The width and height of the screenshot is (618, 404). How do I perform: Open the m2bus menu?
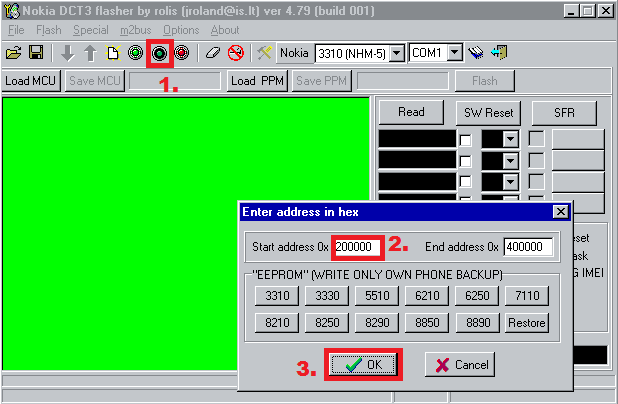[136, 30]
